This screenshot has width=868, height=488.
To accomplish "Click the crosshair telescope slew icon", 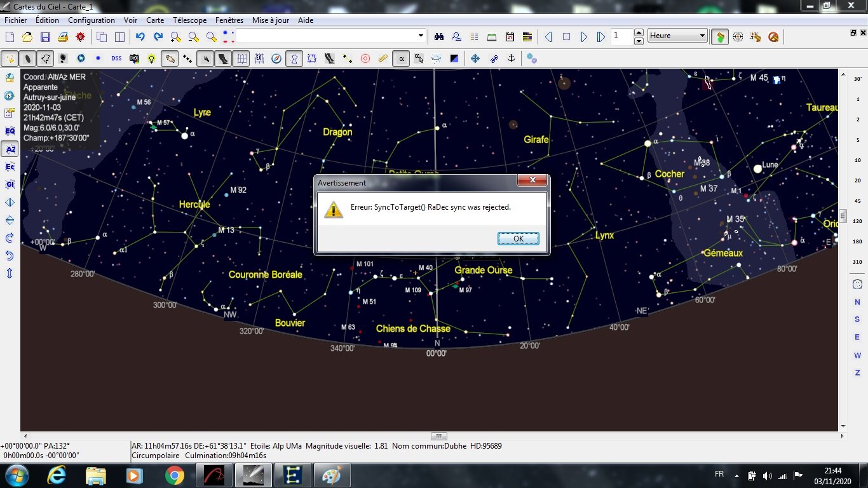I will click(x=738, y=37).
